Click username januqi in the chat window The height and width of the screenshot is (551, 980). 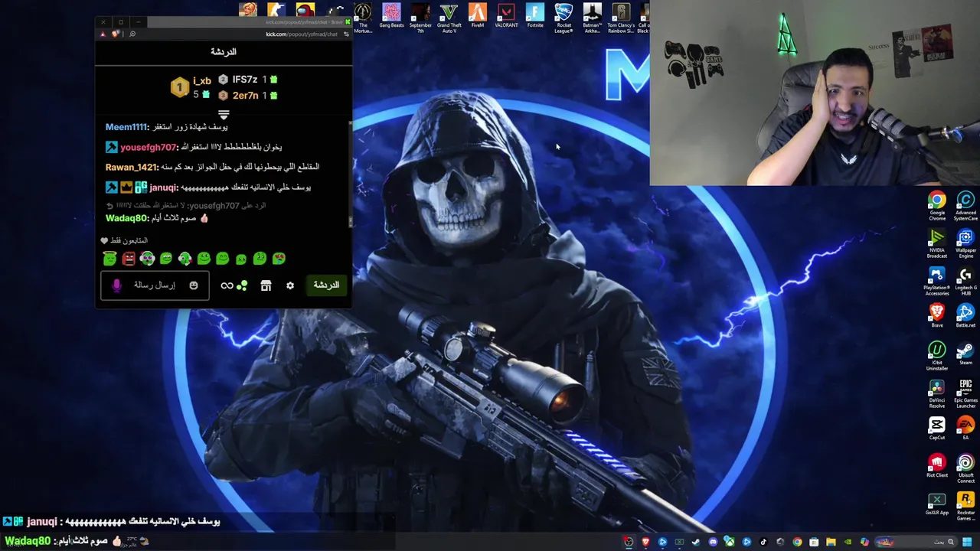pos(163,187)
